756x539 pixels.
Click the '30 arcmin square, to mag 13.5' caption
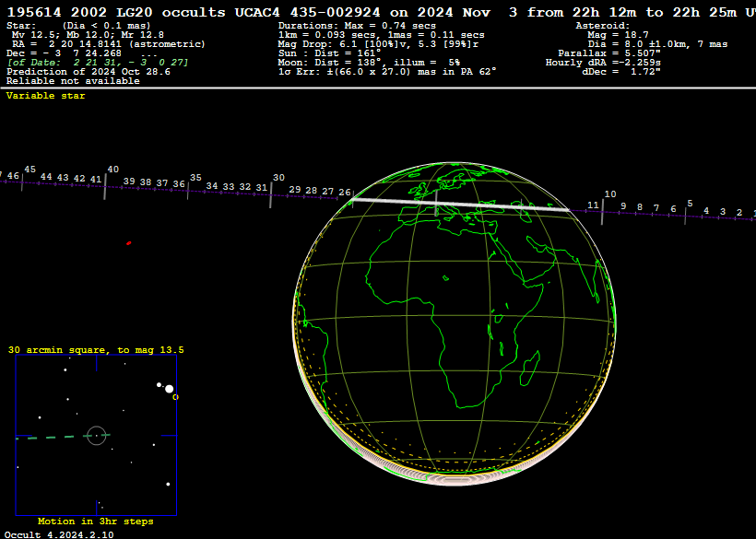pos(96,350)
